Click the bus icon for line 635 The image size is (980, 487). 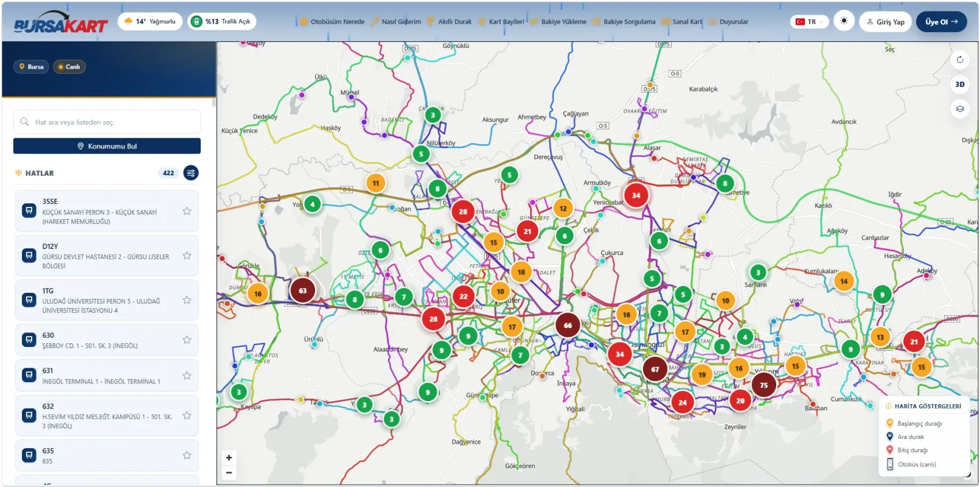(29, 455)
